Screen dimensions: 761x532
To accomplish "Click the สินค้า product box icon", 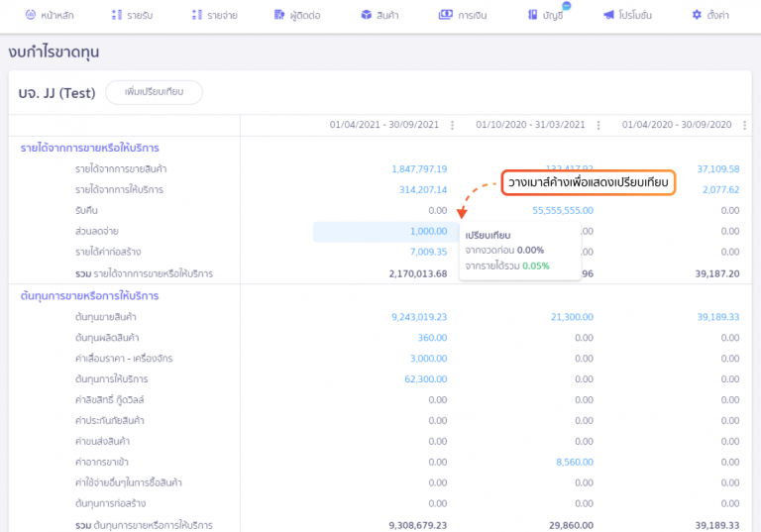I will click(367, 16).
